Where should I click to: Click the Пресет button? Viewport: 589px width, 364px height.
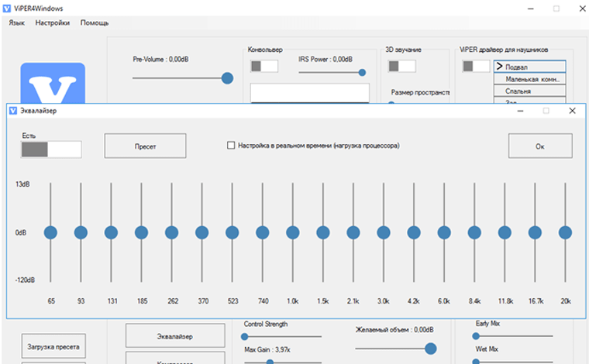tap(145, 146)
